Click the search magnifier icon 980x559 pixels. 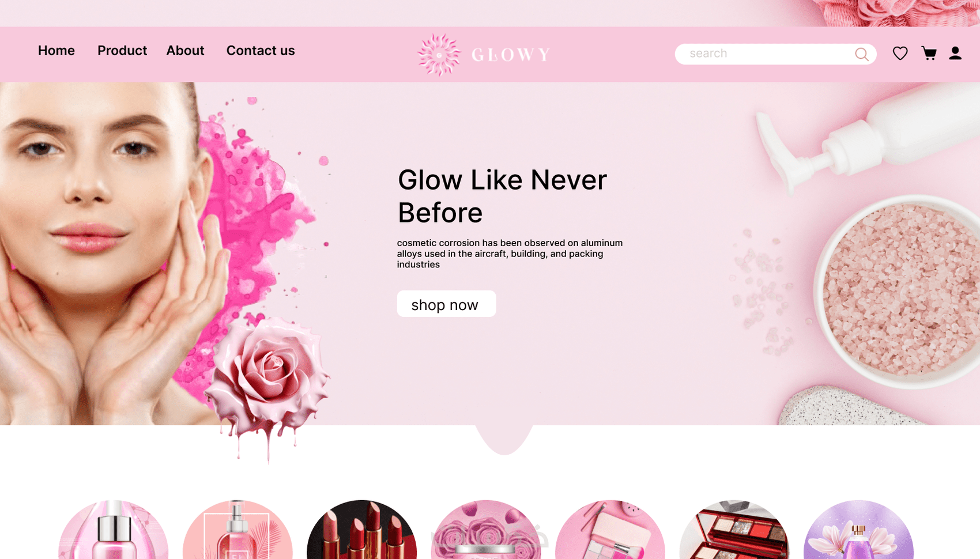pyautogui.click(x=861, y=54)
